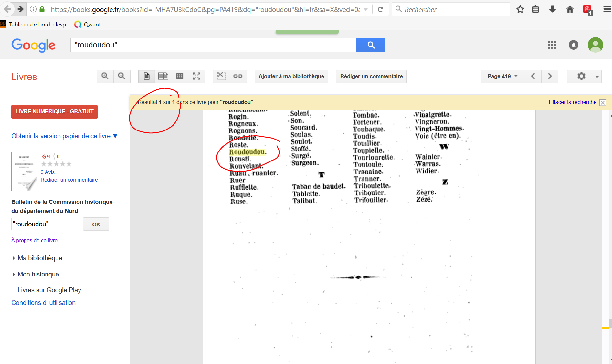The image size is (612, 364).
Task: Open the Google apps grid
Action: coord(552,45)
